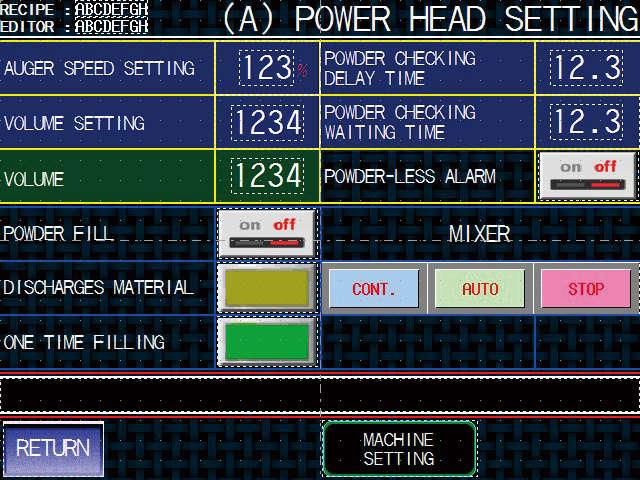The image size is (640, 480).
Task: Edit the Powder Checking Waiting Time value
Action: (x=587, y=123)
